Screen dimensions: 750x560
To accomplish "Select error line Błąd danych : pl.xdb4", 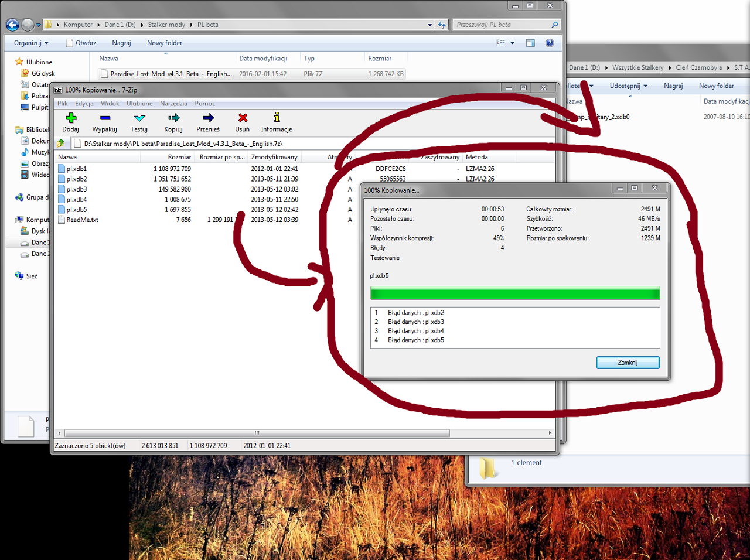I will click(x=415, y=331).
